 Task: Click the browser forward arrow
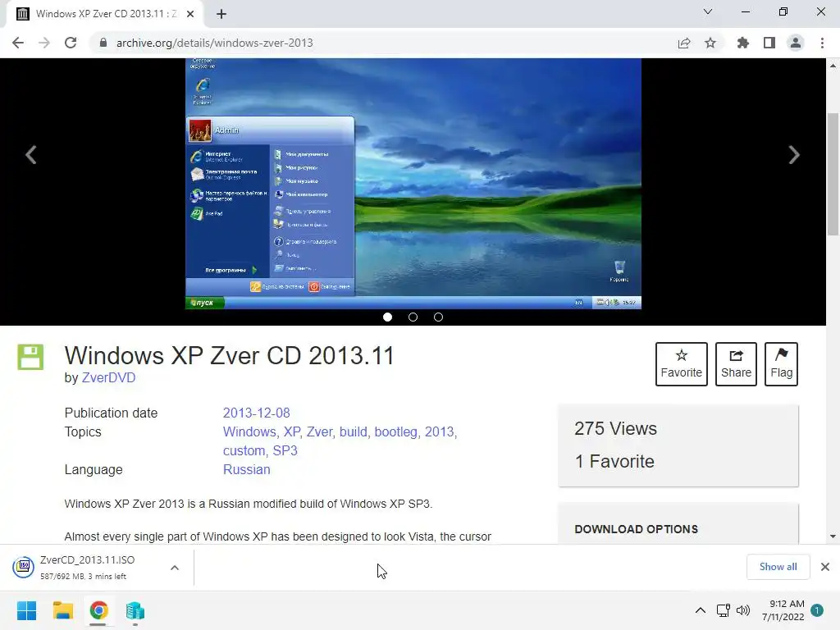click(x=44, y=43)
